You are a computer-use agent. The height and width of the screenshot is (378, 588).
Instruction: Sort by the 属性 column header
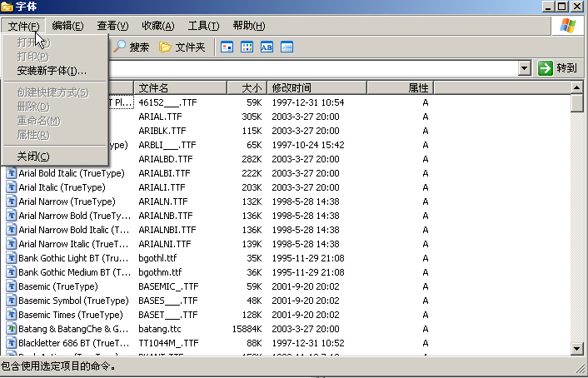tap(401, 87)
